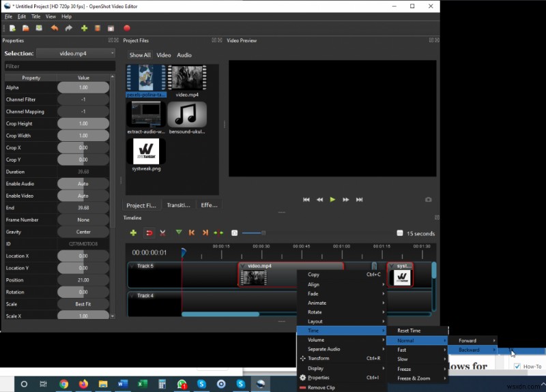The image size is (546, 392).
Task: Open the Selection dropdown showing video.mp4
Action: pos(76,53)
